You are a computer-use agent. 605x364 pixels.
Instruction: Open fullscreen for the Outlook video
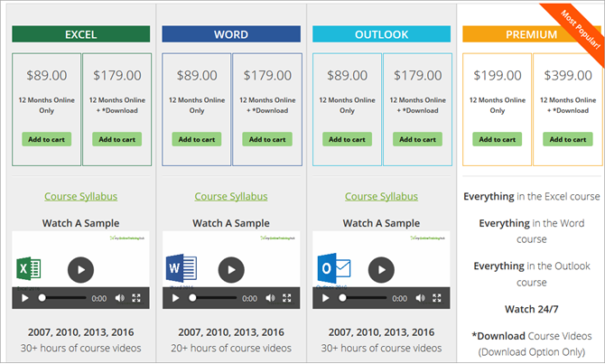coord(438,298)
